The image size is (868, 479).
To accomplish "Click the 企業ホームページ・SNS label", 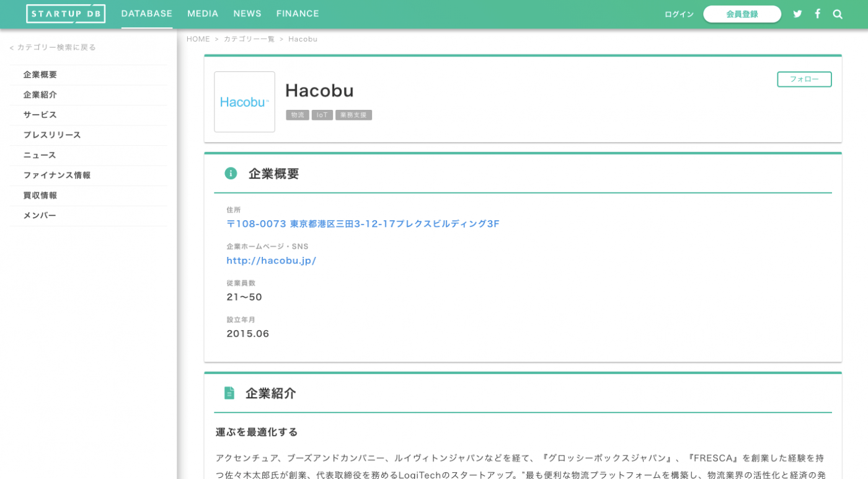I will click(267, 246).
